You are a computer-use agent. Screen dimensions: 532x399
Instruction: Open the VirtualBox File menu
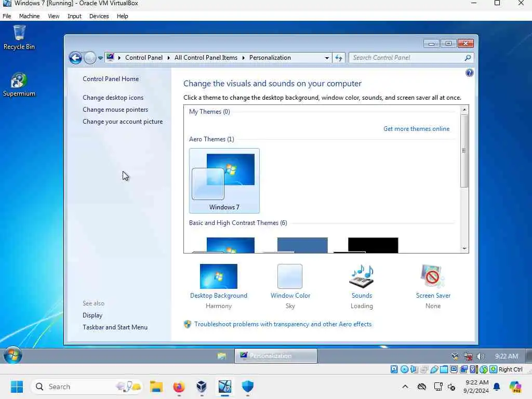coord(7,16)
